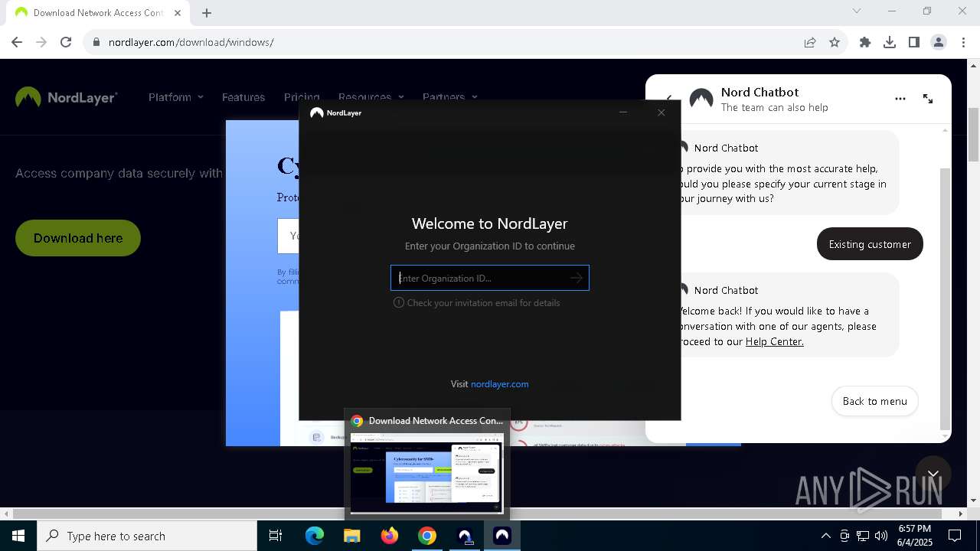Select Download Network Access Control tab
Viewport: 980px width, 551px height.
point(98,13)
